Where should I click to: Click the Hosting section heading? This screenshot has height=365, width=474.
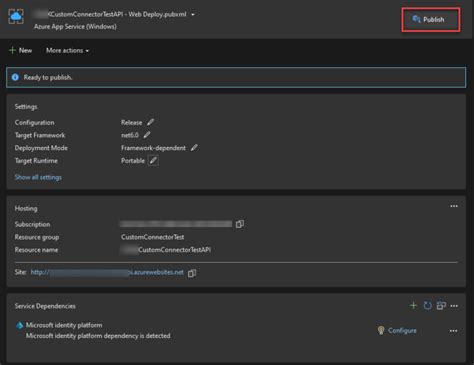coord(26,208)
